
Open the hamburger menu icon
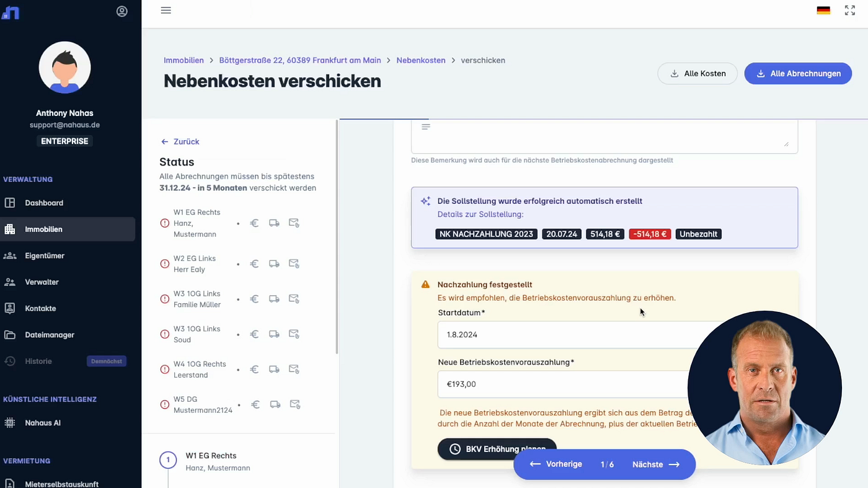click(x=166, y=11)
